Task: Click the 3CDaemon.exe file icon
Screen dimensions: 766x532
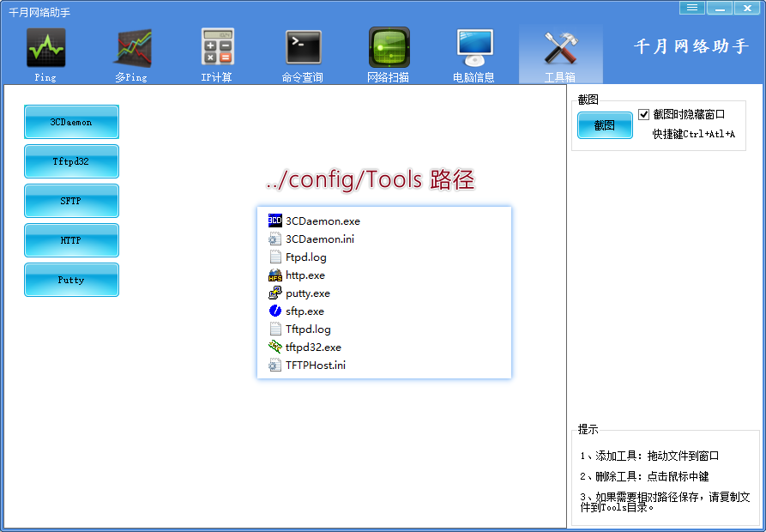Action: point(275,221)
